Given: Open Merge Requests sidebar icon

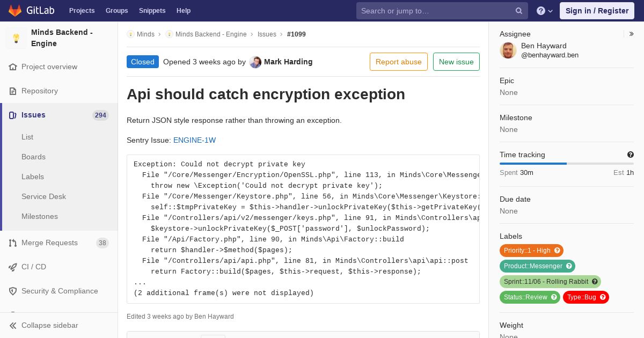Looking at the screenshot, I should pyautogui.click(x=13, y=243).
